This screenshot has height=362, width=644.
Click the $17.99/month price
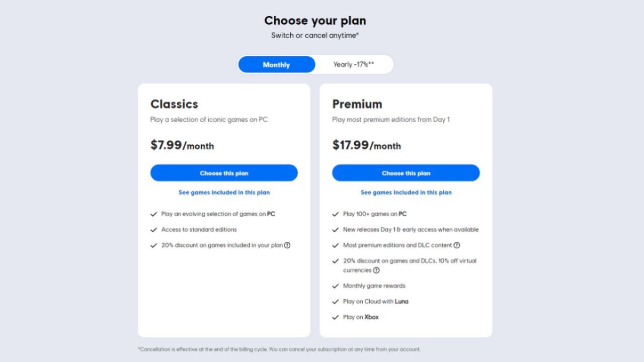tap(366, 145)
